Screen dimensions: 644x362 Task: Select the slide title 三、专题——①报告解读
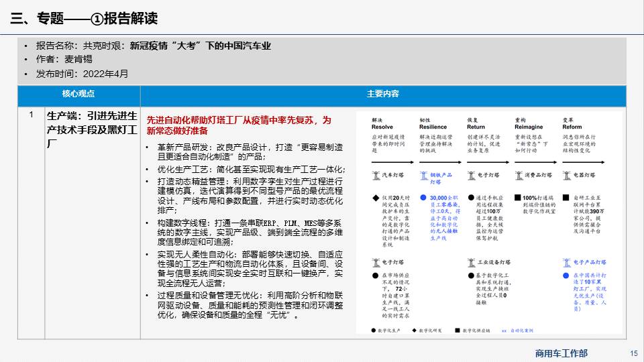(x=85, y=19)
